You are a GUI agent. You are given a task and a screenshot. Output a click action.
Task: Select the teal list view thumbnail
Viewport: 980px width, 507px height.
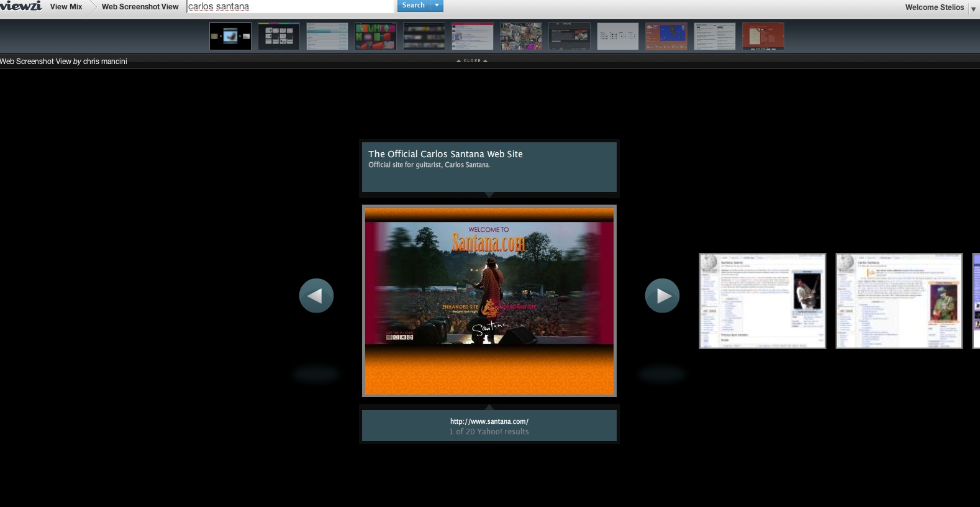coord(327,36)
